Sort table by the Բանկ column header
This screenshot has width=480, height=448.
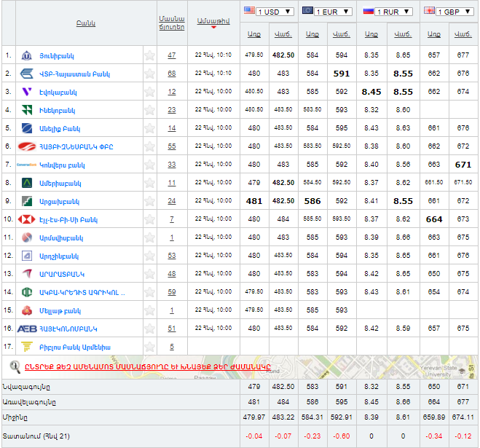point(85,23)
